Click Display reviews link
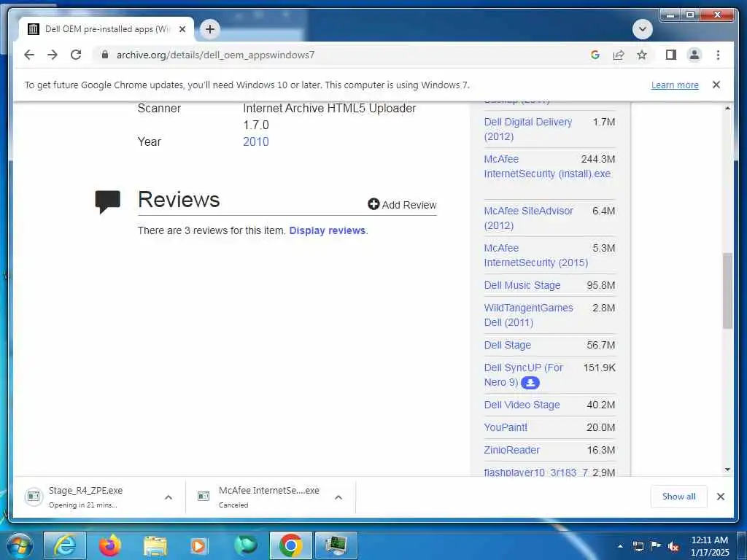This screenshot has height=560, width=747. 328,230
